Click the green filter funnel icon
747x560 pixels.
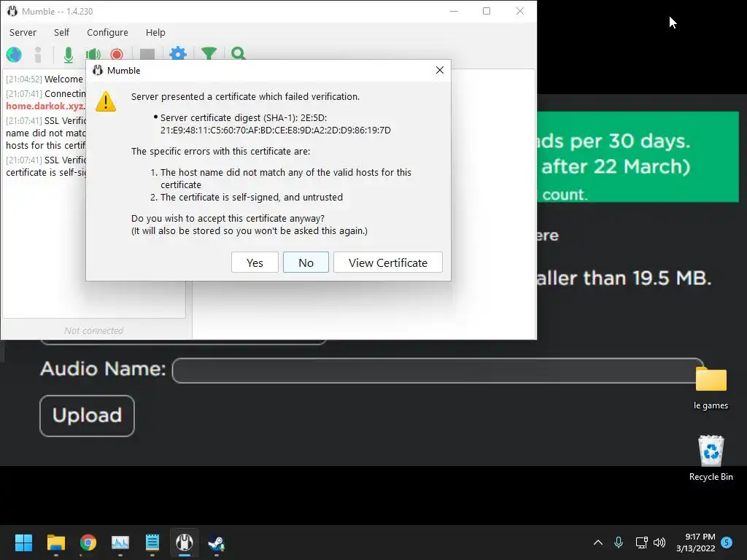click(x=209, y=54)
